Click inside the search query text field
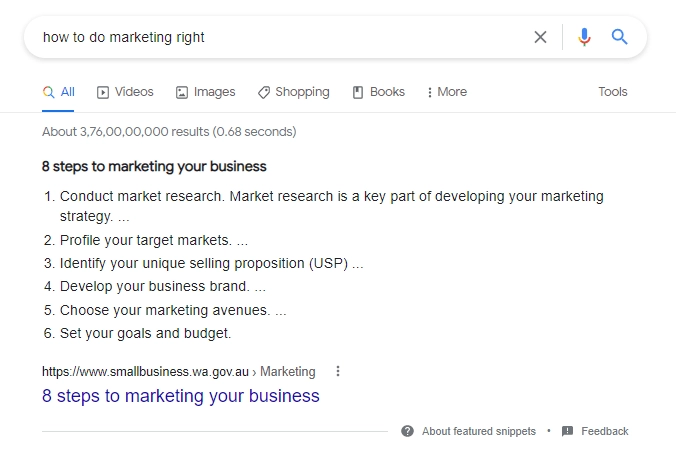The width and height of the screenshot is (676, 453). 280,37
